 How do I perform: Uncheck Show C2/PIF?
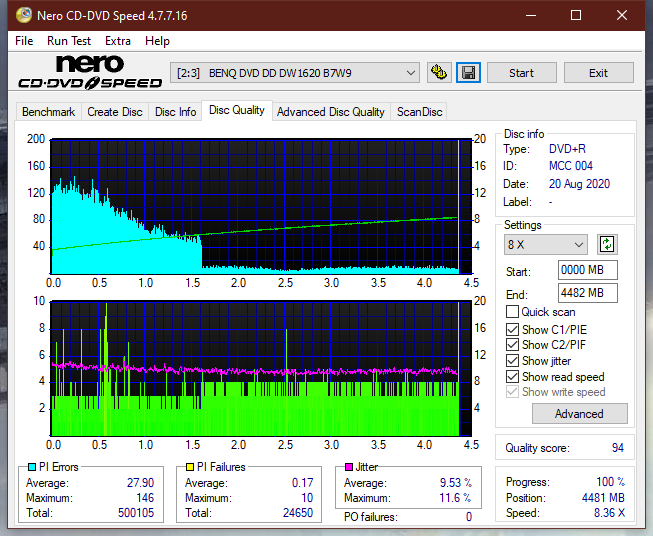point(512,344)
